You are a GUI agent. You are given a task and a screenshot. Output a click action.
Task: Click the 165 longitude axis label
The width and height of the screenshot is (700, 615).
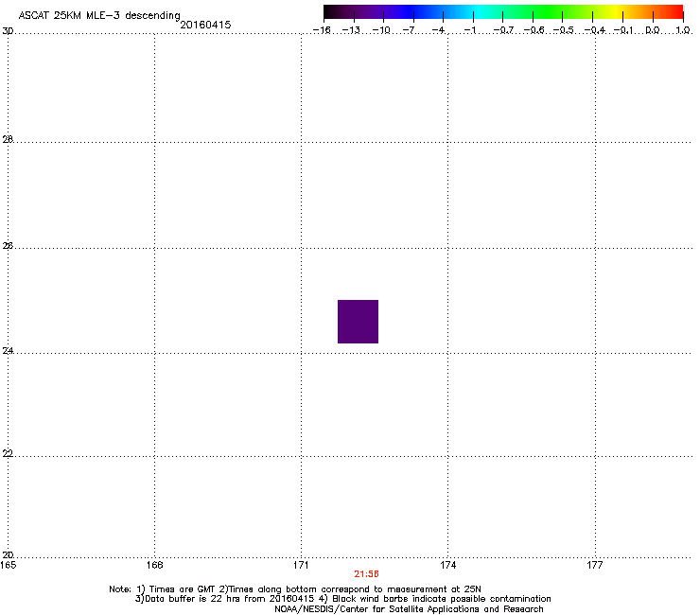point(8,566)
